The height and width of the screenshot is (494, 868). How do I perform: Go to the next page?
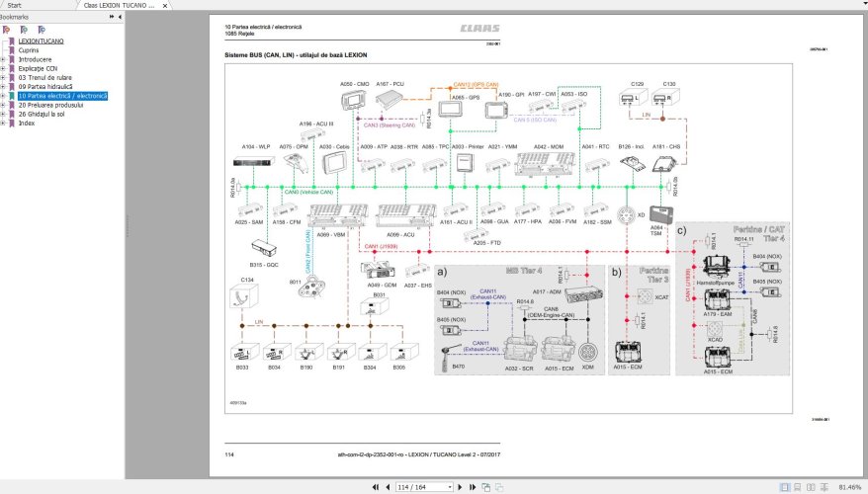point(460,487)
